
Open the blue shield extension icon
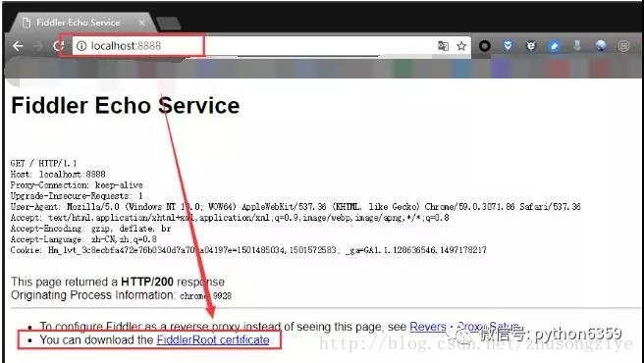pyautogui.click(x=509, y=45)
